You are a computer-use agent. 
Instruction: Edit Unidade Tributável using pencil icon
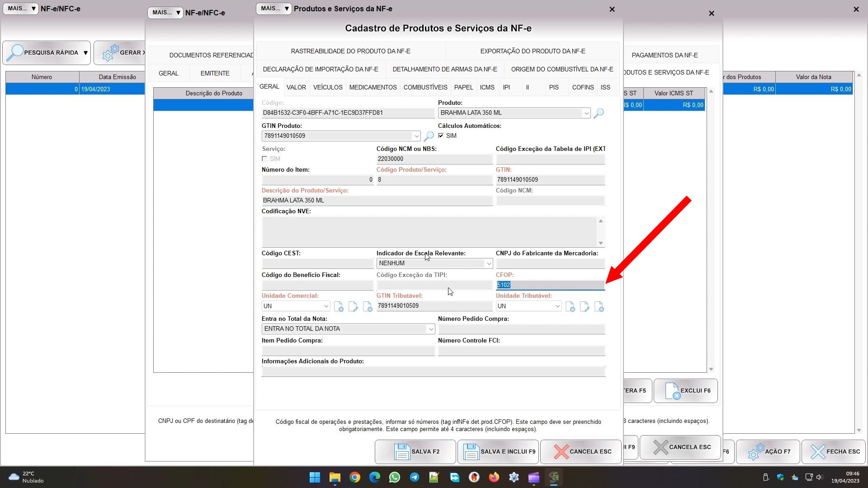point(585,307)
